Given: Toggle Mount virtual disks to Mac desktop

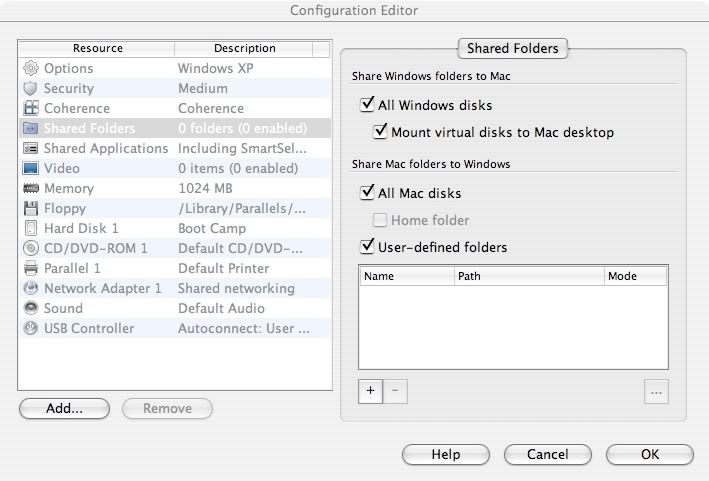Looking at the screenshot, I should [380, 131].
